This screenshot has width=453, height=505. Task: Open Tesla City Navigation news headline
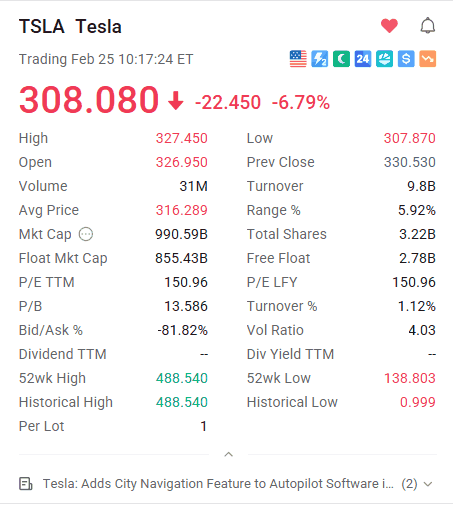click(218, 484)
